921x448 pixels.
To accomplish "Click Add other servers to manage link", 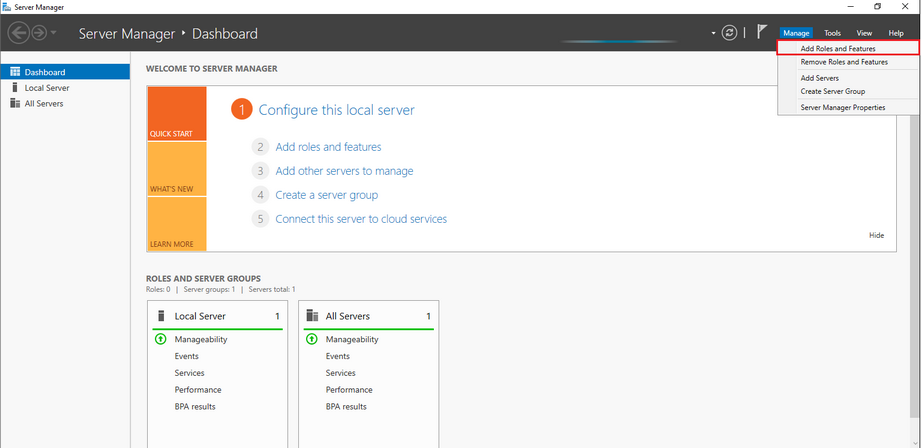I will tap(344, 171).
